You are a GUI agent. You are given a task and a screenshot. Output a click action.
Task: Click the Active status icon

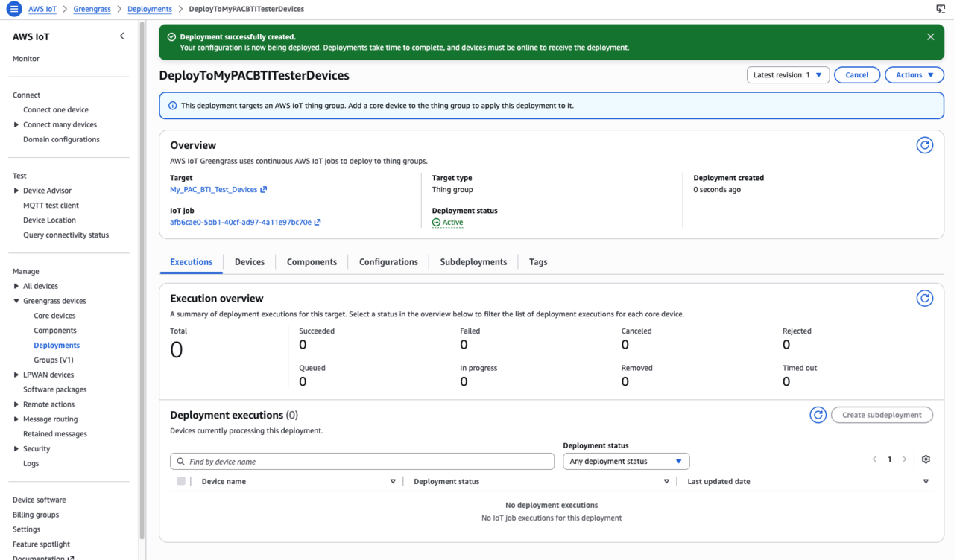(436, 223)
